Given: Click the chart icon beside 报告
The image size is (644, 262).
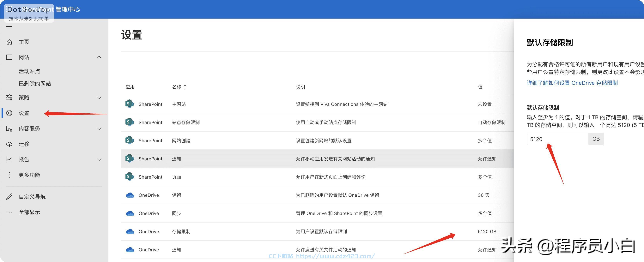Looking at the screenshot, I should coord(9,159).
